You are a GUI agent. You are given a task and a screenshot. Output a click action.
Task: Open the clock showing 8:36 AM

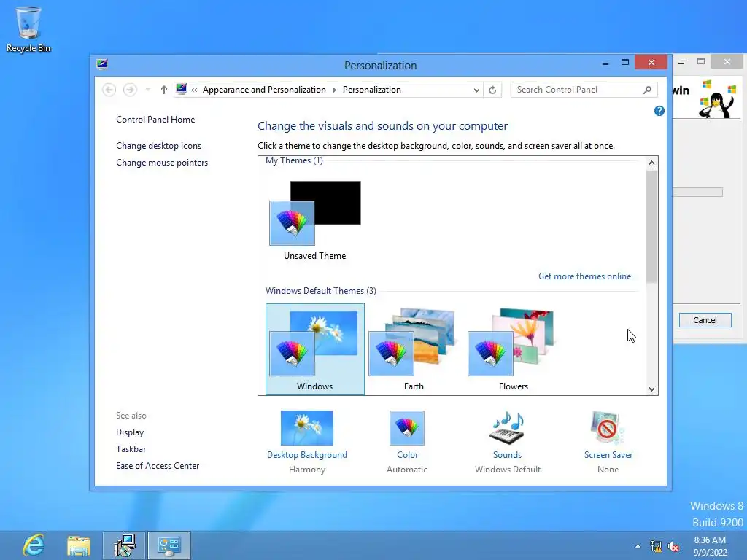(710, 545)
